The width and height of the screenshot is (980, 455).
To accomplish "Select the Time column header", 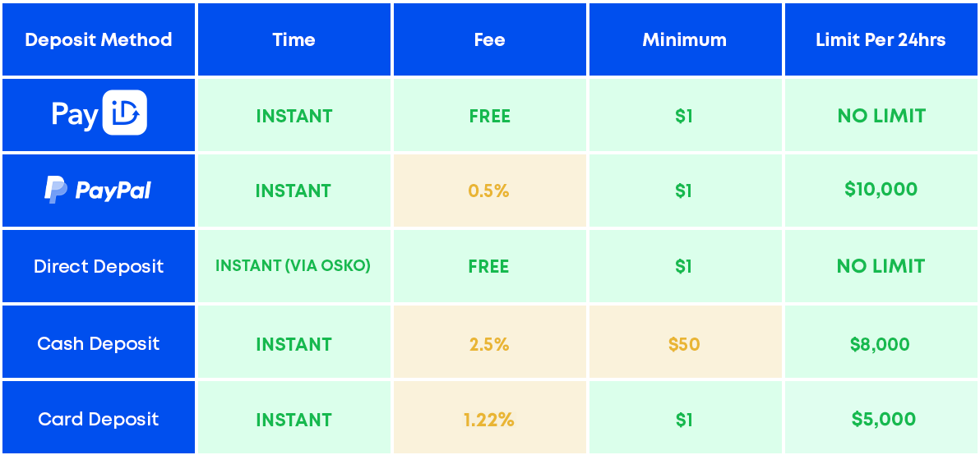I will coord(294,39).
